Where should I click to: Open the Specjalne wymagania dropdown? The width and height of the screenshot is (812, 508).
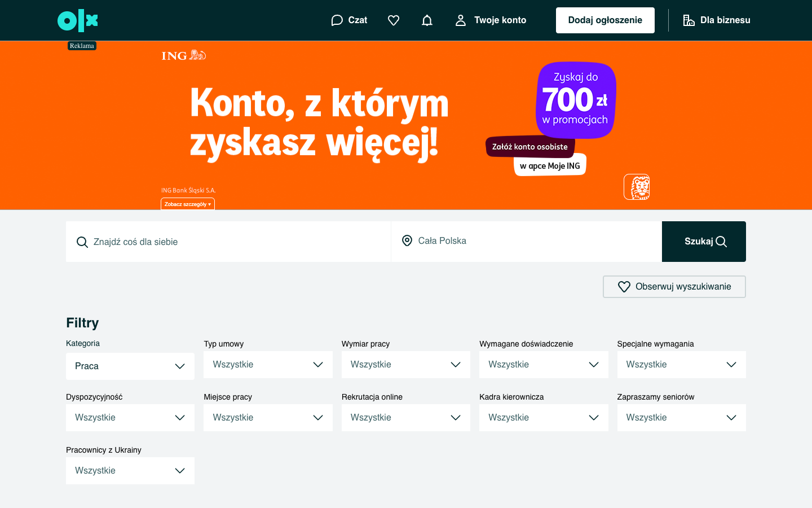point(682,365)
